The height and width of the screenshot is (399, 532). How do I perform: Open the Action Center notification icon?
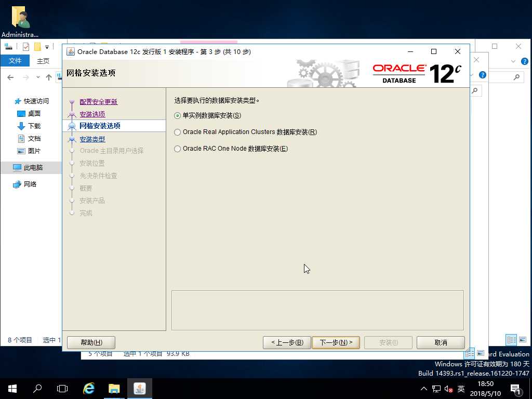click(x=516, y=389)
